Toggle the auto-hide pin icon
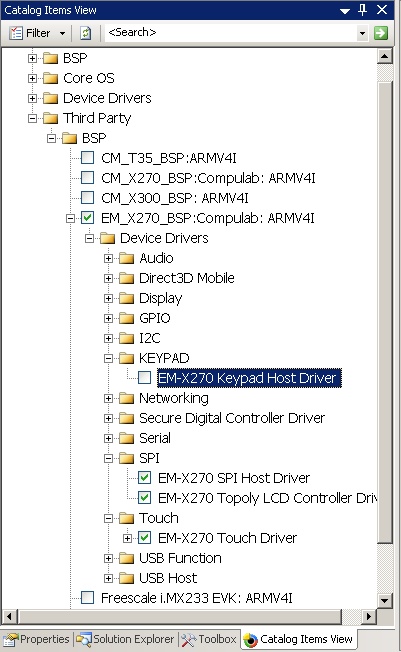Image resolution: width=401 pixels, height=652 pixels. pyautogui.click(x=363, y=10)
